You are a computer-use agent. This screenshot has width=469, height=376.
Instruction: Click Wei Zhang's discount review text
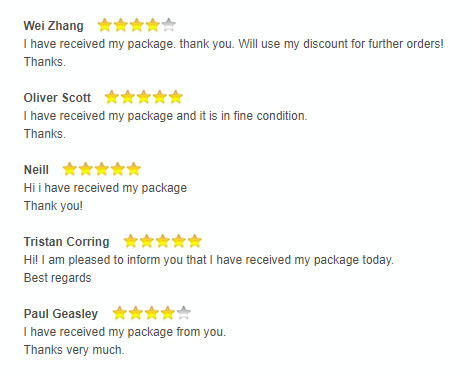point(234,44)
